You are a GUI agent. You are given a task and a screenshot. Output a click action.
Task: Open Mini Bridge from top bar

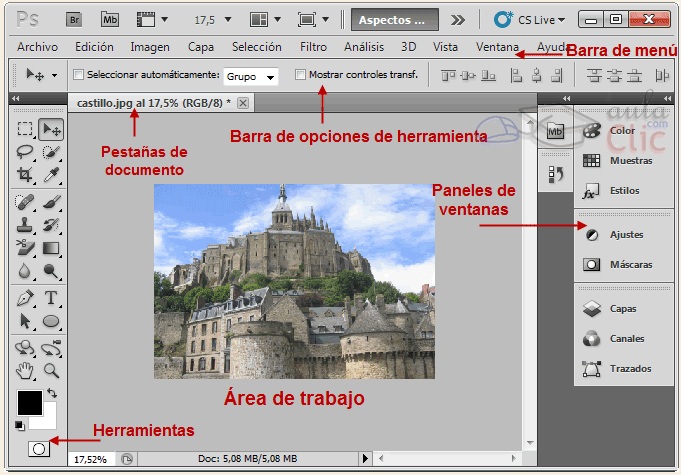tap(110, 20)
